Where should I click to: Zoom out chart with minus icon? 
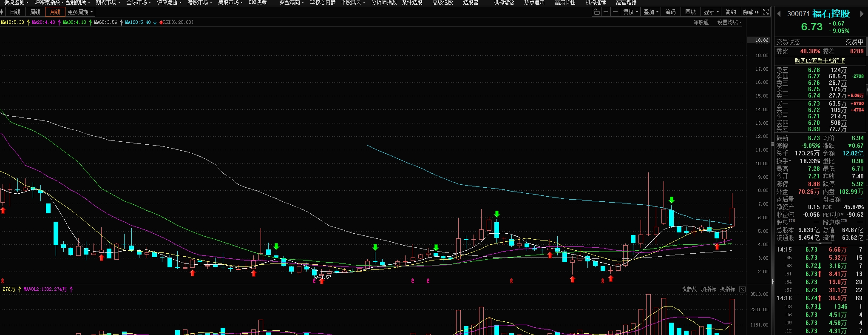pyautogui.click(x=615, y=12)
